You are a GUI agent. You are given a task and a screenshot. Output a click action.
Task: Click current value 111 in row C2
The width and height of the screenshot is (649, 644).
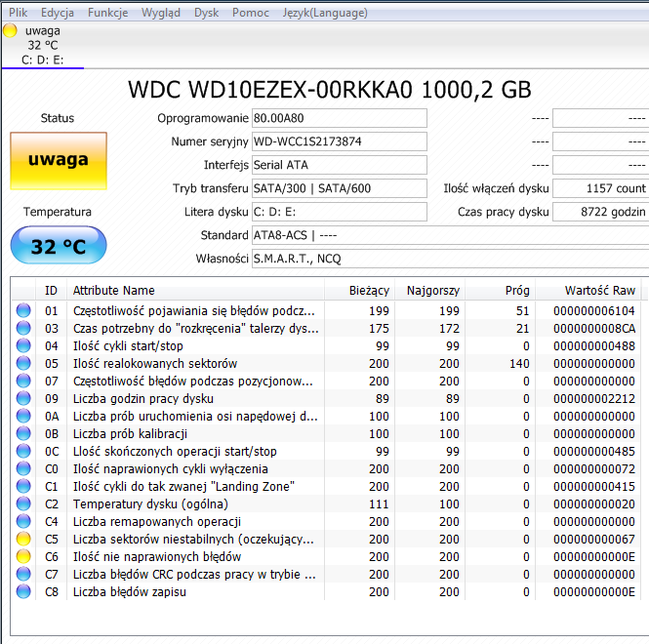tap(379, 504)
